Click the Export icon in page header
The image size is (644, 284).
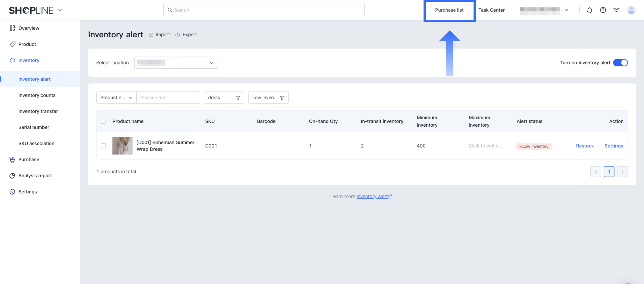[178, 35]
